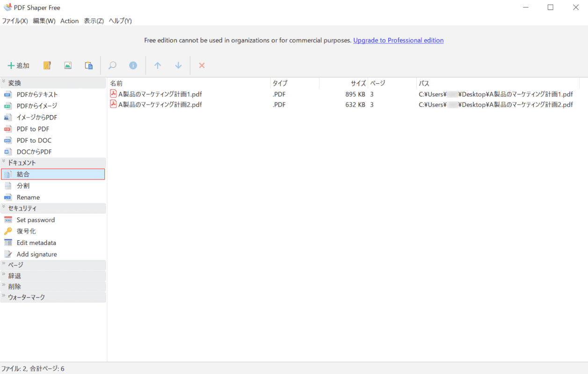
Task: Collapse the ドキュメント section
Action: (53, 163)
